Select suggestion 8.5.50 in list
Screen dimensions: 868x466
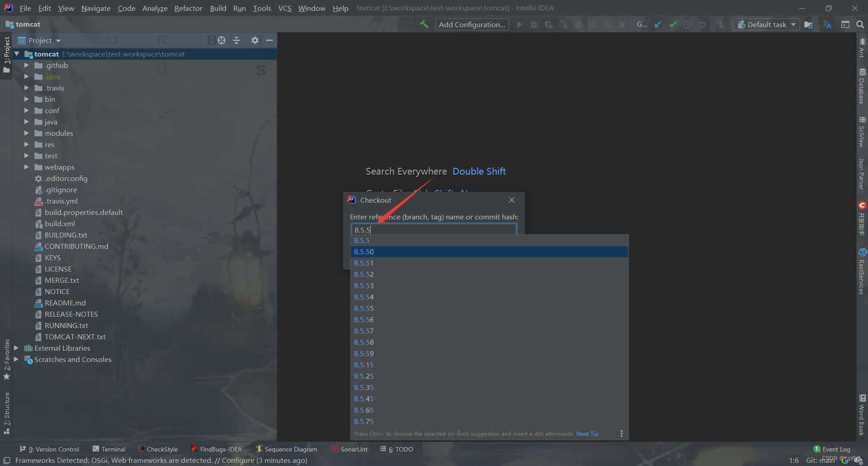pyautogui.click(x=490, y=252)
